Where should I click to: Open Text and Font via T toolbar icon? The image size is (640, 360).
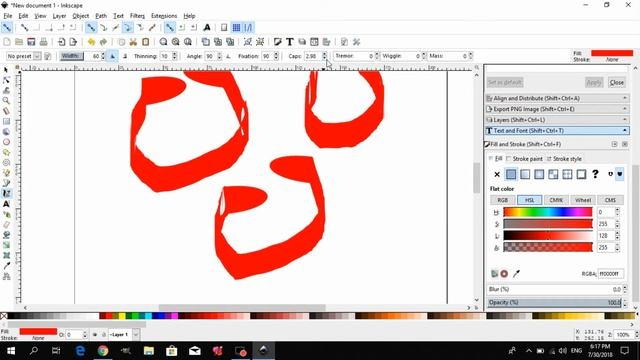289,42
